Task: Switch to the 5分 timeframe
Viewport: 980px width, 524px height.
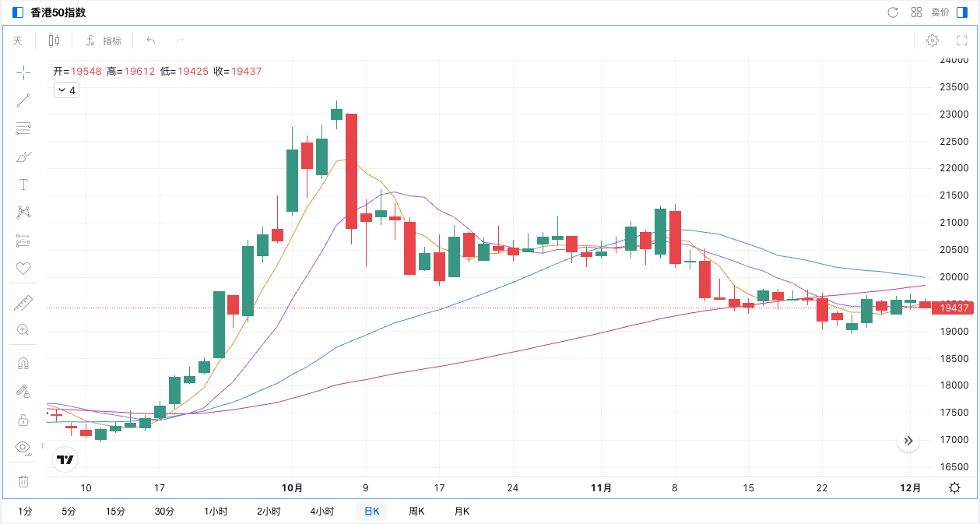Action: point(69,512)
